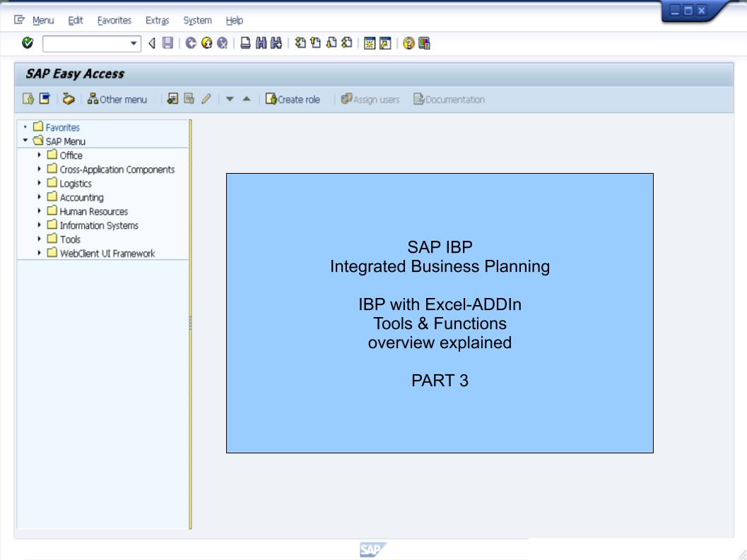The height and width of the screenshot is (560, 747).
Task: Collapse the SAP Menu tree node
Action: coord(24,141)
